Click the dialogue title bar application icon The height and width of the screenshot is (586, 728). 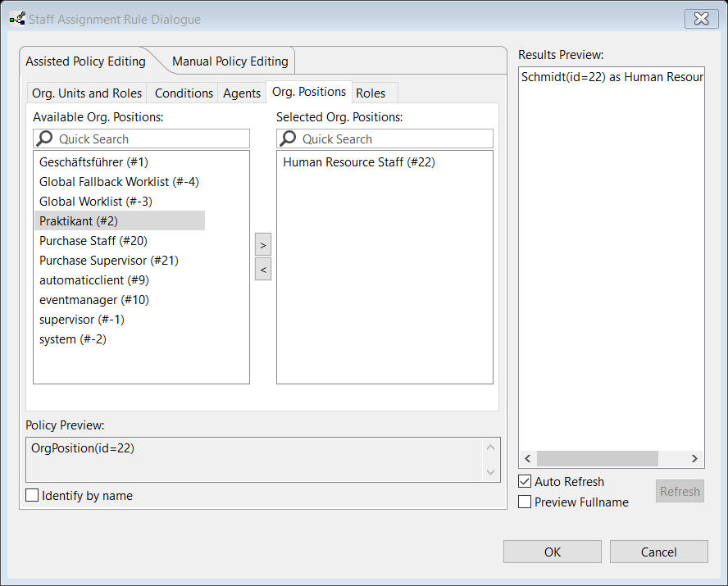tap(18, 19)
